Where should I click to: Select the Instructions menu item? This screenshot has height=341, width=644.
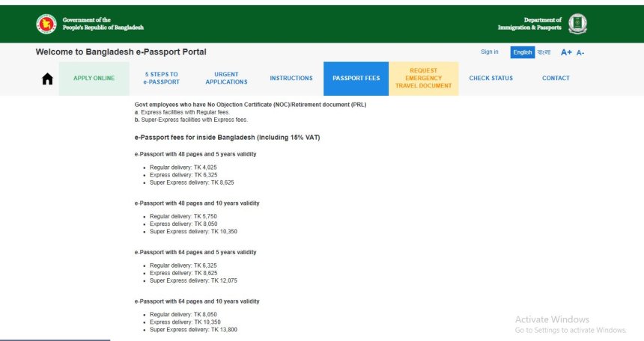coord(291,79)
